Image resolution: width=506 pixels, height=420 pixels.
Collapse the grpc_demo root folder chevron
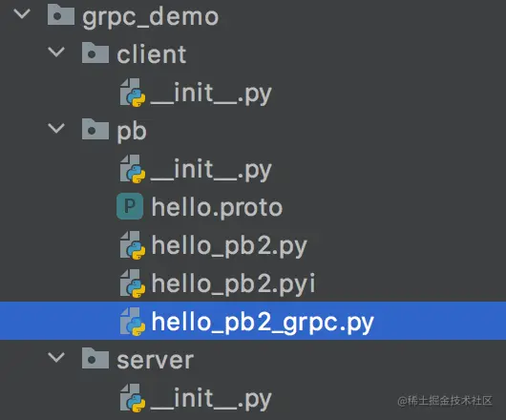(22, 13)
